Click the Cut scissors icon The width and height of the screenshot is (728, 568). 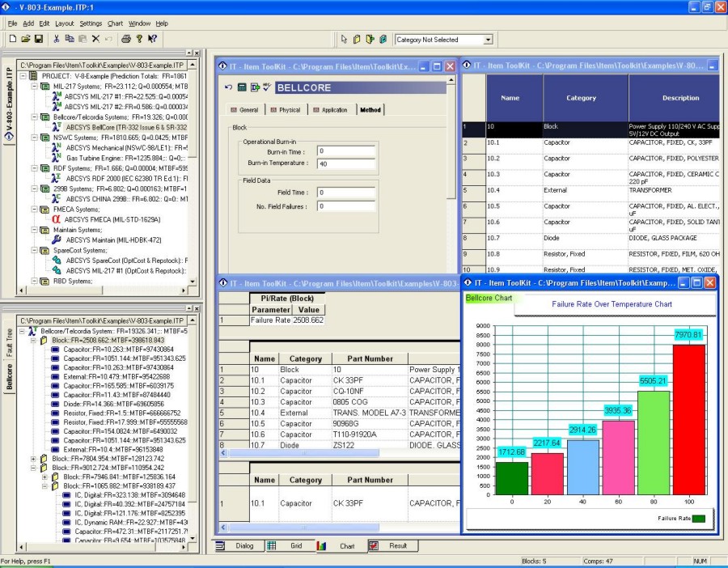coord(57,39)
